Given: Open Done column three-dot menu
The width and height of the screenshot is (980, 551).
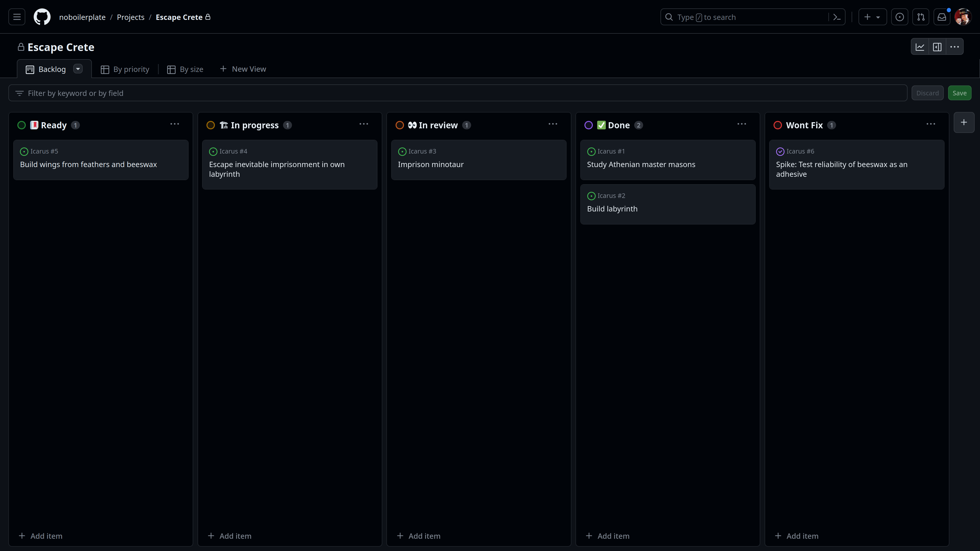Looking at the screenshot, I should (x=742, y=124).
